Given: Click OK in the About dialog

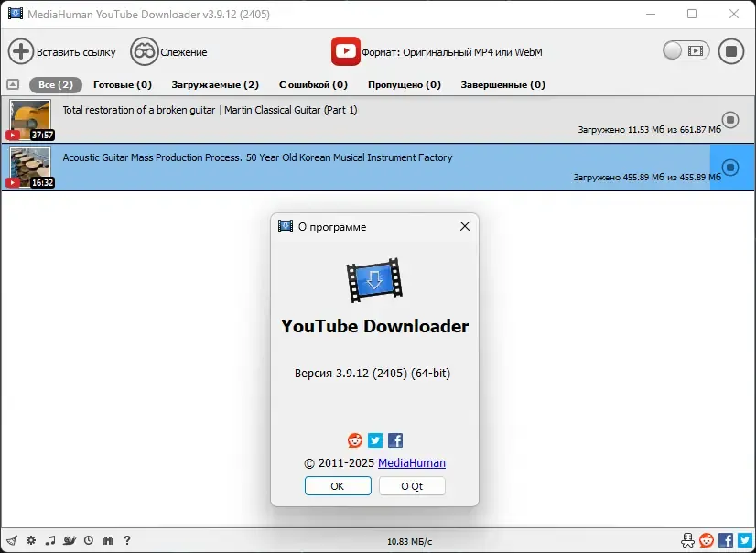Looking at the screenshot, I should tap(338, 486).
